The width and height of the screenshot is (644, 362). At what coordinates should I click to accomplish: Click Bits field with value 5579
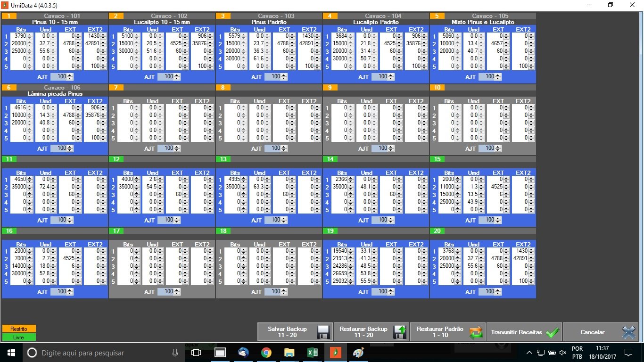click(x=236, y=36)
